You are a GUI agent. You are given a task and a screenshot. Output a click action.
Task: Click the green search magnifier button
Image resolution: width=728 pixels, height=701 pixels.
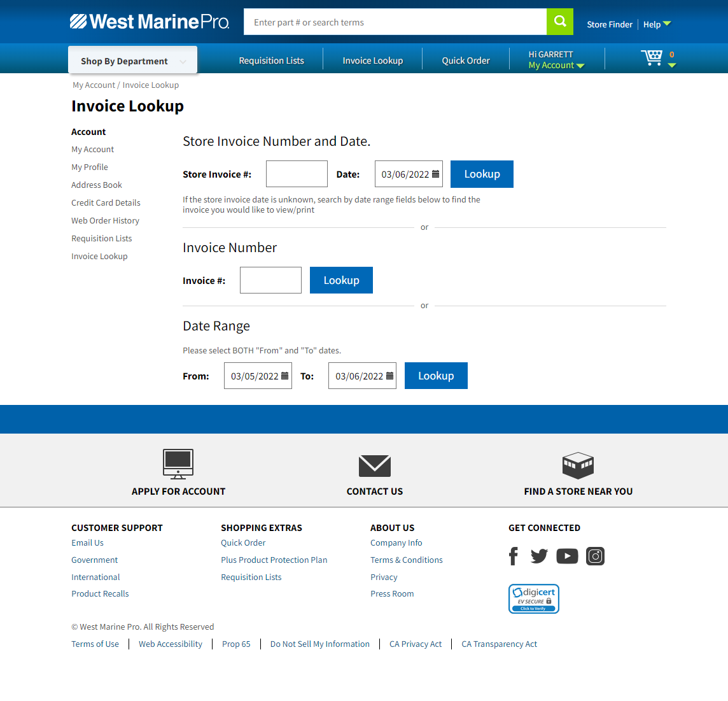click(x=559, y=22)
